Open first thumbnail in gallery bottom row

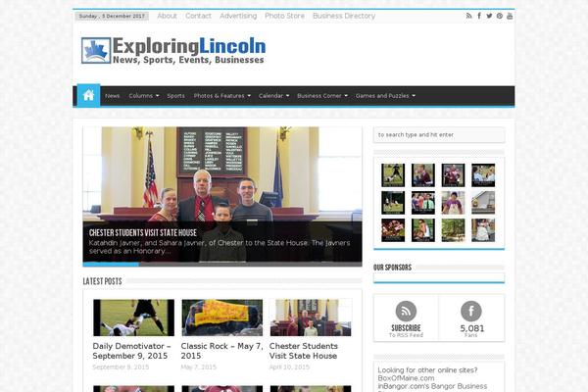click(393, 230)
